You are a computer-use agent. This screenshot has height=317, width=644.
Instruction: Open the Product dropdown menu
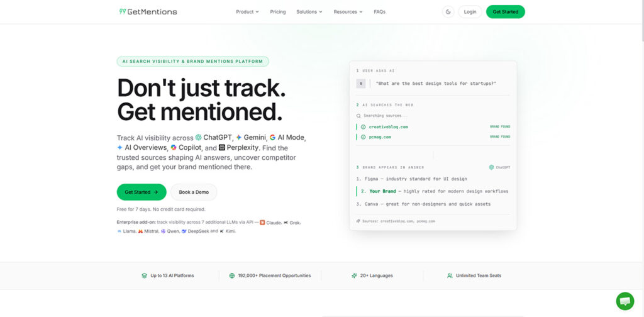point(247,12)
